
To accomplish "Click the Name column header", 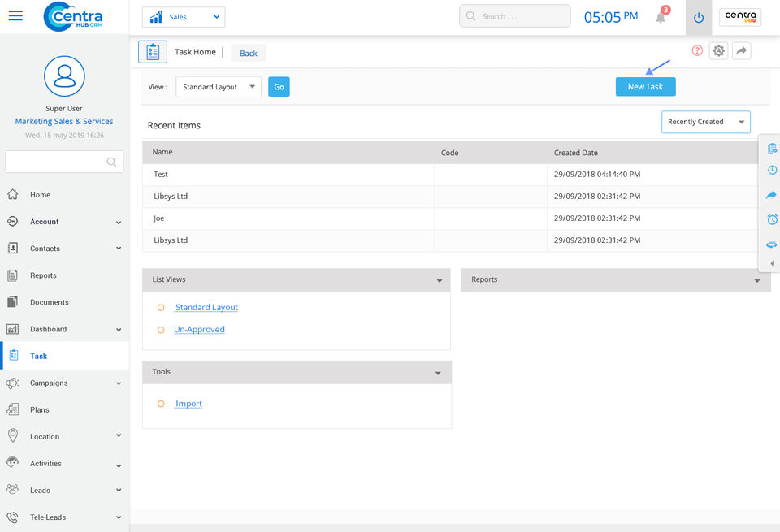I will pyautogui.click(x=162, y=152).
